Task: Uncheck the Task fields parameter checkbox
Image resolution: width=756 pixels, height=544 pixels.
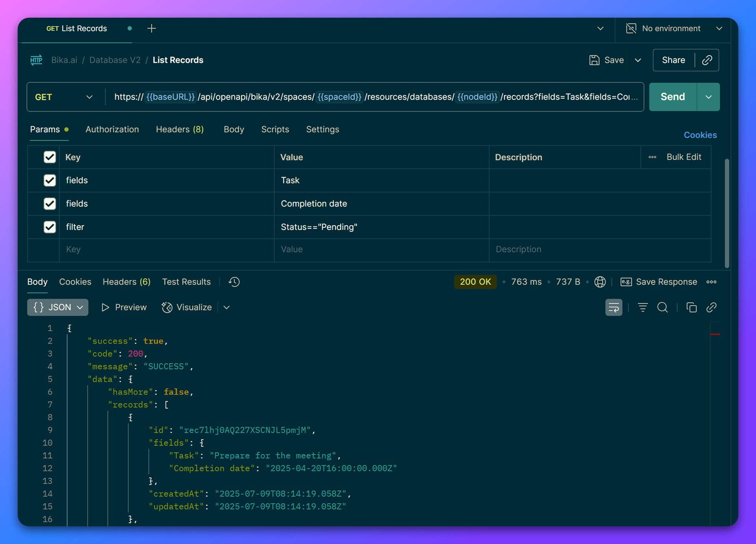Action: pos(50,180)
